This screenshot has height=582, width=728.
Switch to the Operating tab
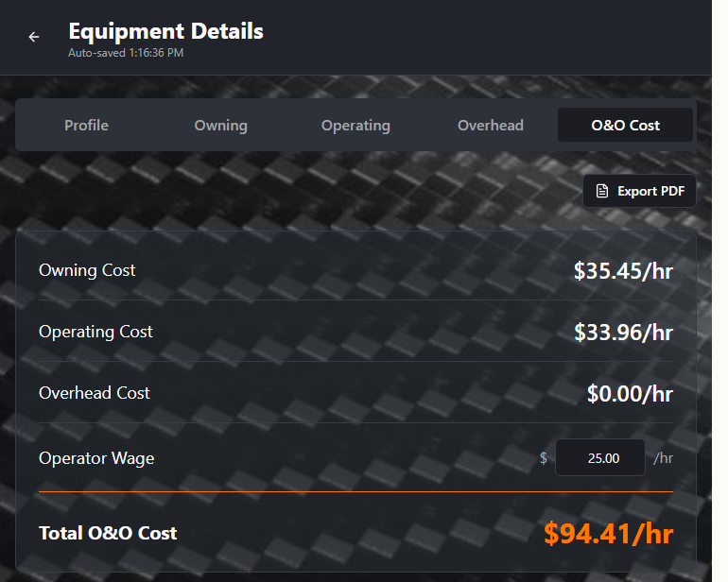355,126
